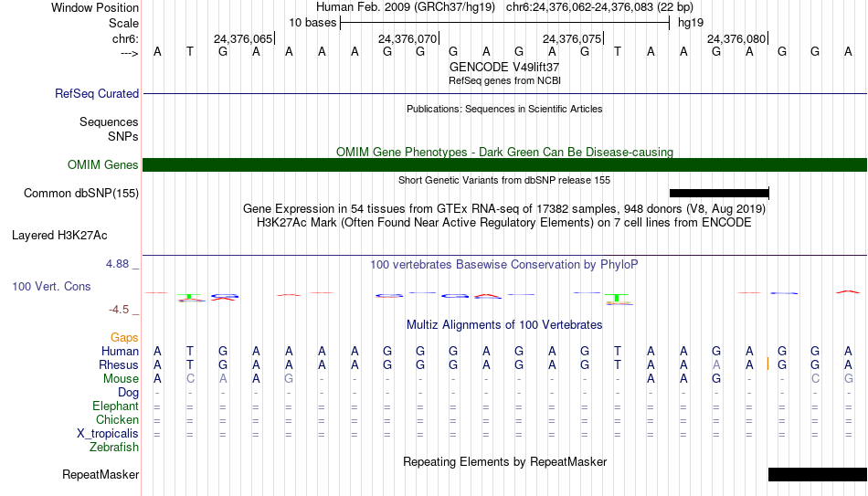Viewport: 868px width, 496px height.
Task: Click the black RepeatMasker element block
Action: click(818, 474)
